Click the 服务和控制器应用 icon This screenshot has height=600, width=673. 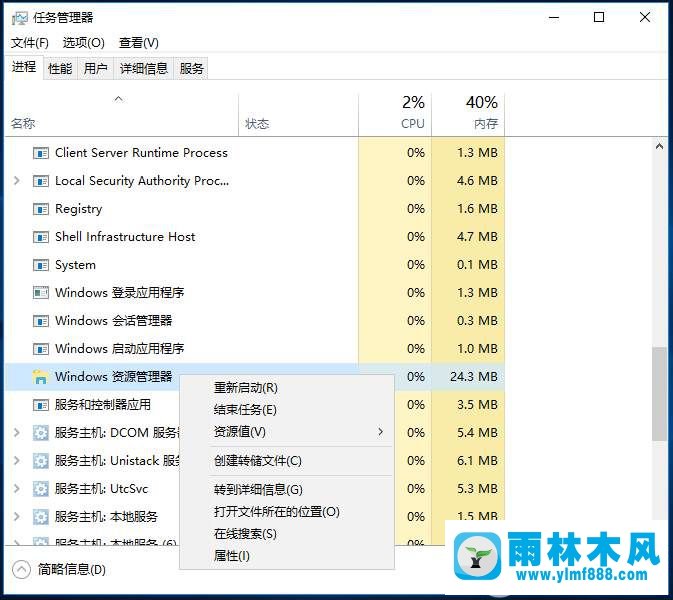click(x=41, y=405)
